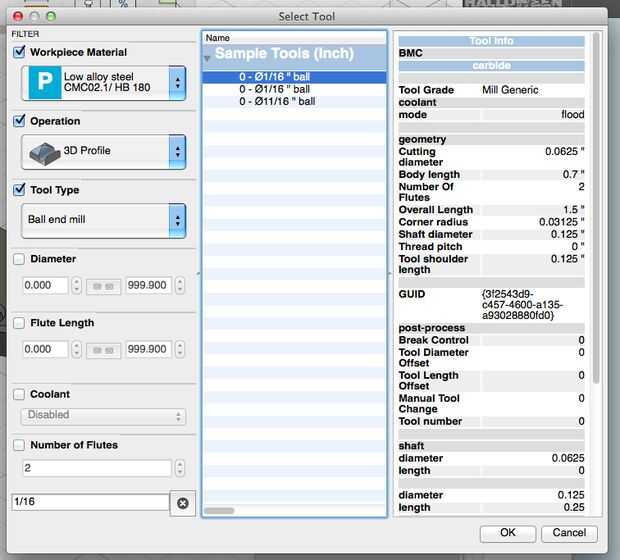Click the Tool Info header
Viewport: 620px width, 560px height.
click(x=491, y=41)
